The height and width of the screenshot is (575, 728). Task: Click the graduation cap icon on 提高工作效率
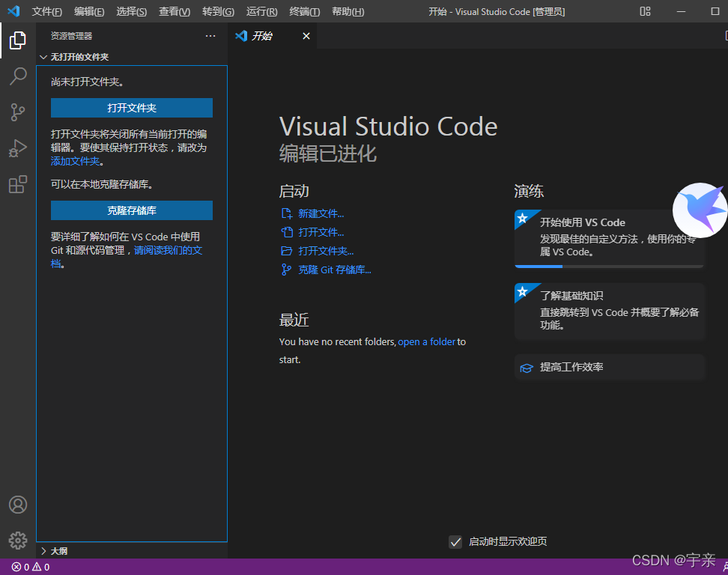[527, 368]
